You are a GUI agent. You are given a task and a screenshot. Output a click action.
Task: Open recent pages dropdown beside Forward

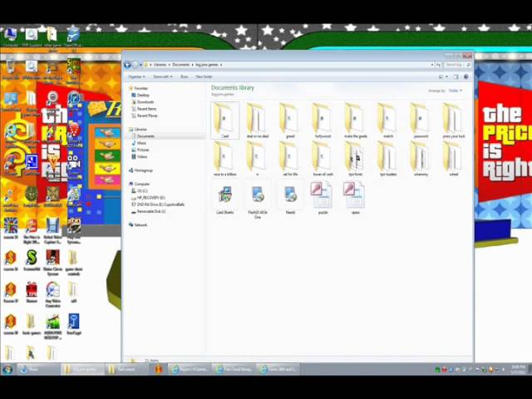pos(140,65)
